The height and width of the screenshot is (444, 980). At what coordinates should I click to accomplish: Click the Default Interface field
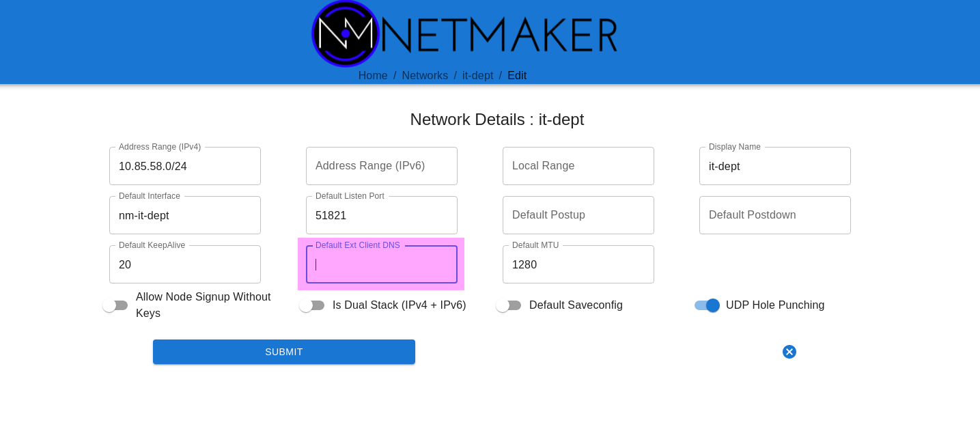185,215
